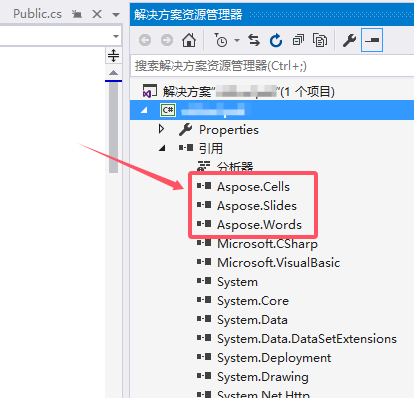Click the Collapse All icon
The width and height of the screenshot is (414, 398).
coord(298,41)
